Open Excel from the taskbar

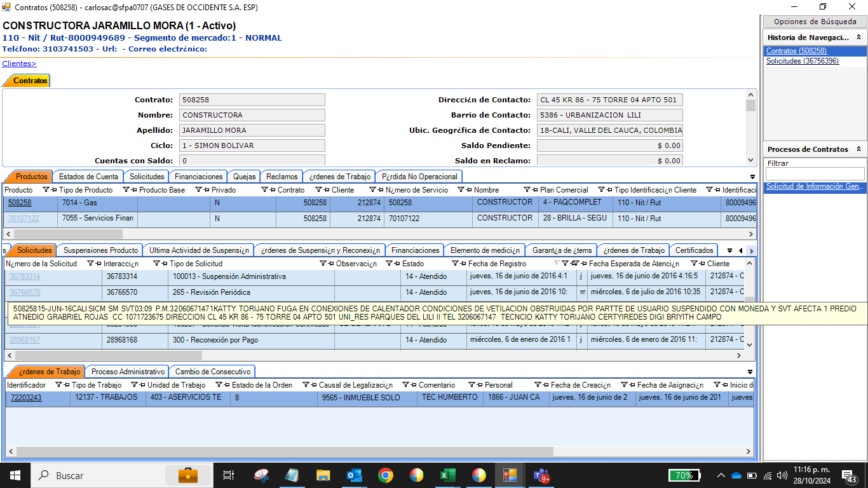coord(447,475)
